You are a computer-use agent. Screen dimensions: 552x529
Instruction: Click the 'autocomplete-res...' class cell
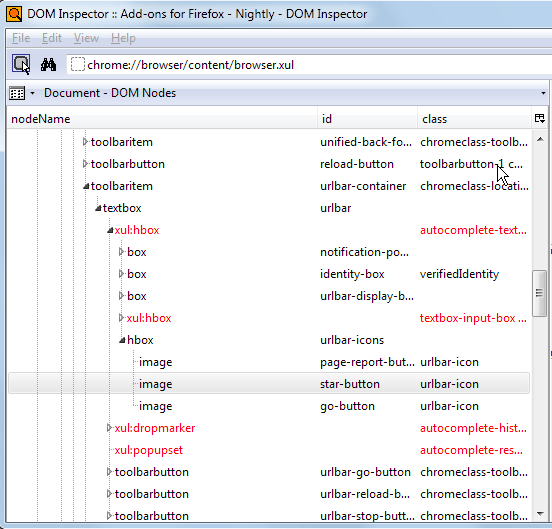click(x=471, y=450)
